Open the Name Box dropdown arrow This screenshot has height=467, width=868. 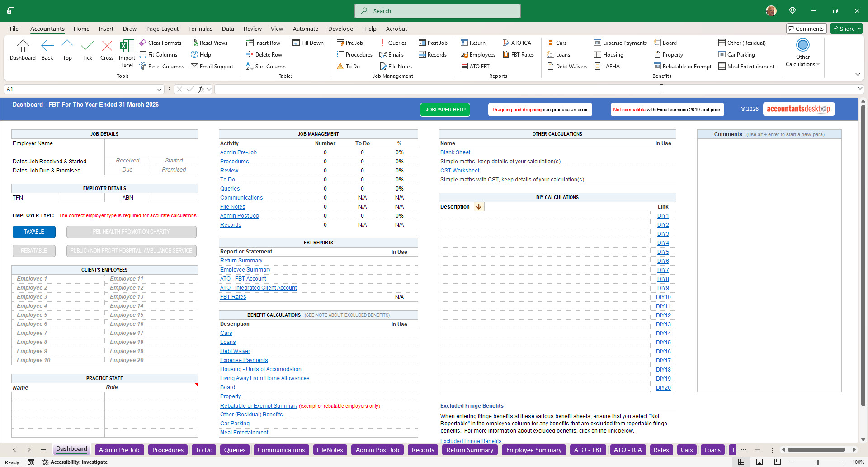159,89
